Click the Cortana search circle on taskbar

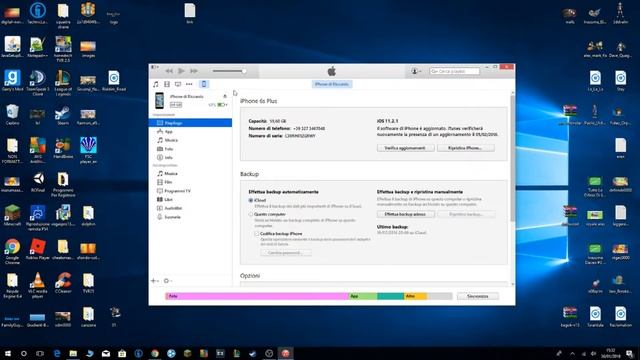24,353
